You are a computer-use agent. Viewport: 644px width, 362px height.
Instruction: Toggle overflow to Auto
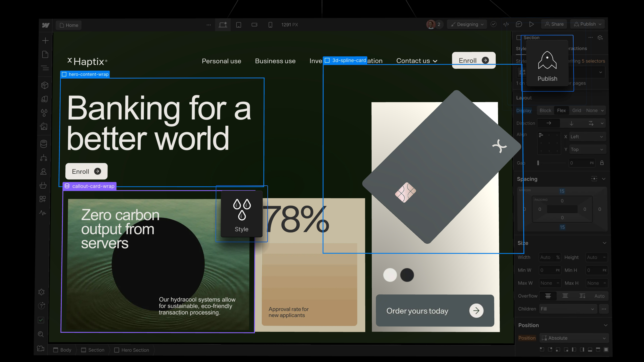pyautogui.click(x=599, y=296)
